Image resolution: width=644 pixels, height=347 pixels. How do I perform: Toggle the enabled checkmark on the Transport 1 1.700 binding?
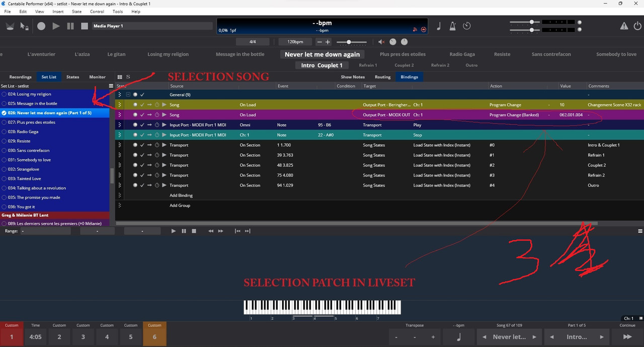point(142,145)
